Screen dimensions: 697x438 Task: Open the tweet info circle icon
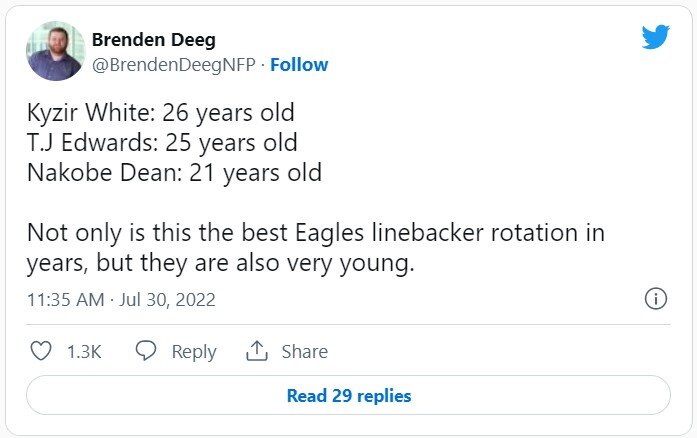point(656,299)
